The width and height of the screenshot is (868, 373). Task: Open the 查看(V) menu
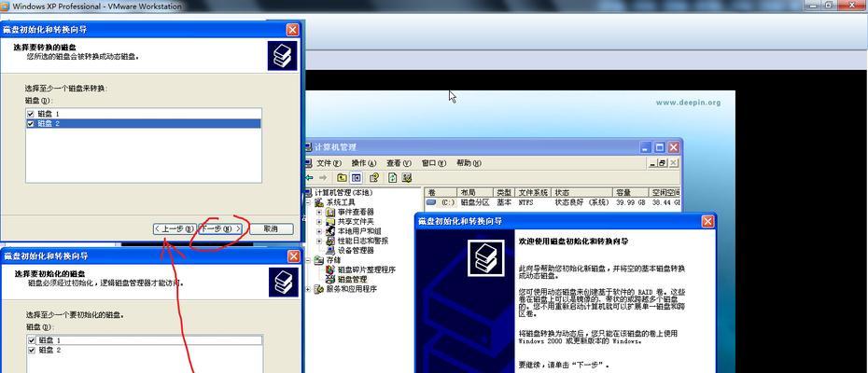click(x=399, y=163)
